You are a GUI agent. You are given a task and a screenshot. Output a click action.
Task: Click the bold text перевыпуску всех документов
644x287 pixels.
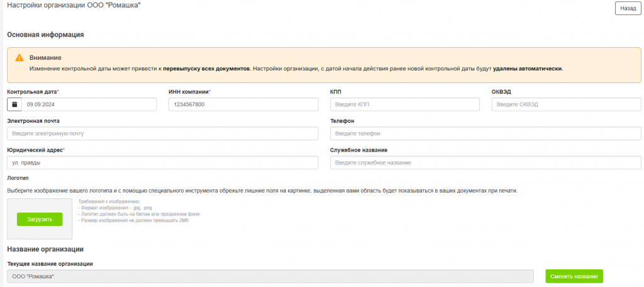coord(207,69)
